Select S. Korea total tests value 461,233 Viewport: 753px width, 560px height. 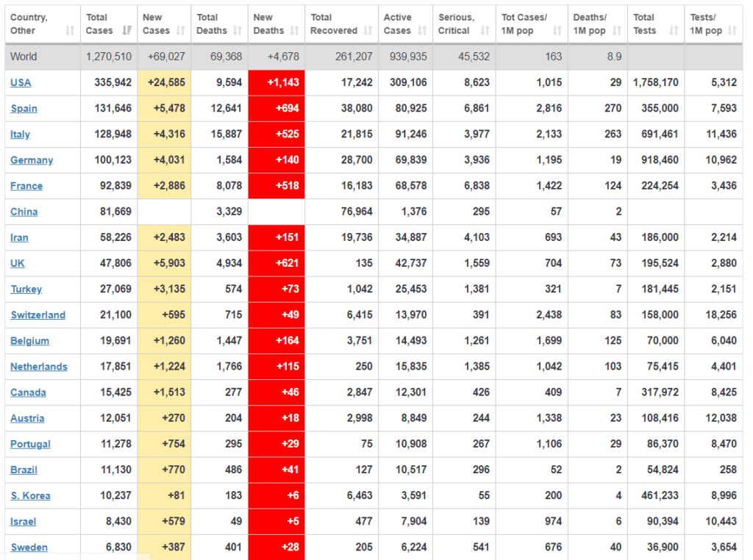(660, 496)
